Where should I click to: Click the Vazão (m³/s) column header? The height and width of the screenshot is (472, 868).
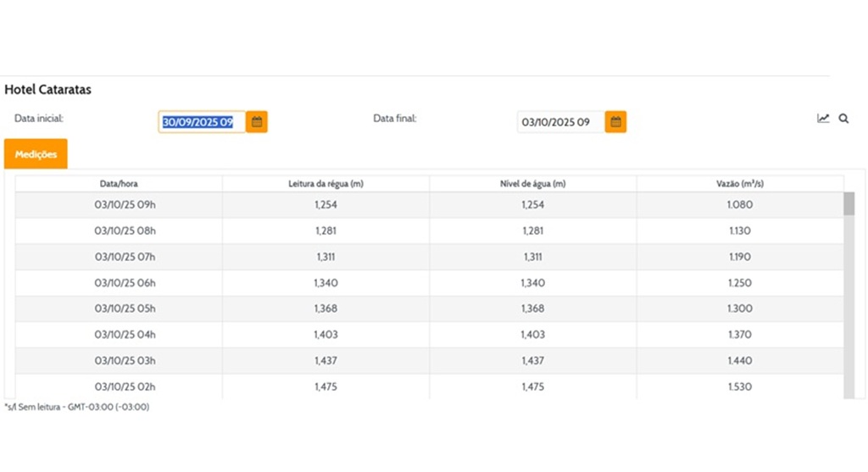click(x=740, y=184)
